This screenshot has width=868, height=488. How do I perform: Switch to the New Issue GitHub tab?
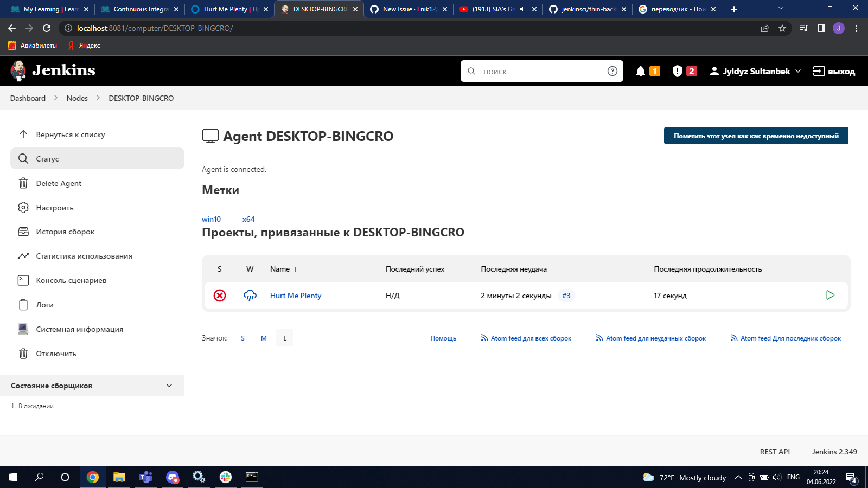(409, 9)
